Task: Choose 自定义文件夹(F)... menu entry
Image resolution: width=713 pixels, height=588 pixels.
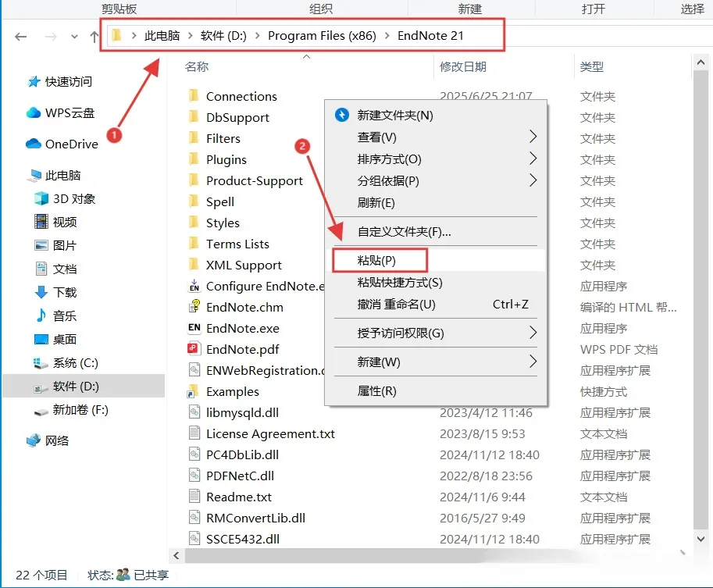Action: [x=437, y=232]
